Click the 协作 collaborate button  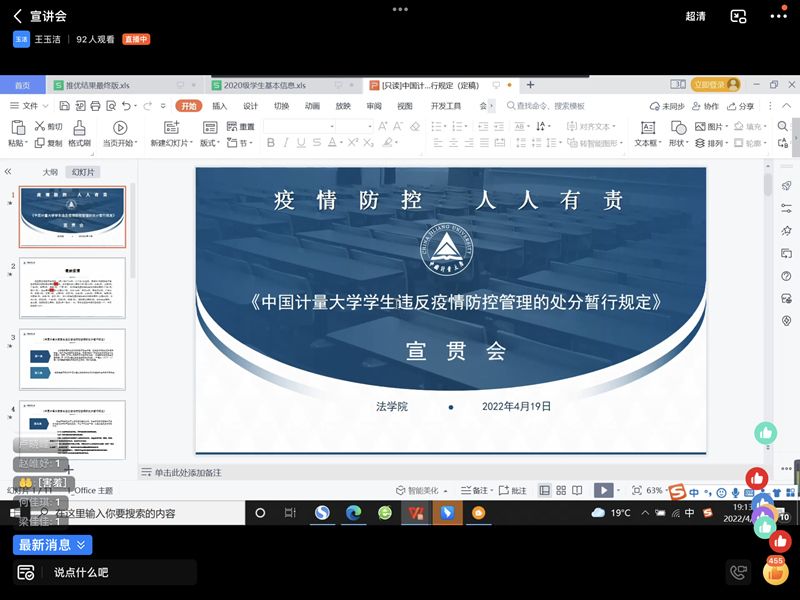point(705,106)
